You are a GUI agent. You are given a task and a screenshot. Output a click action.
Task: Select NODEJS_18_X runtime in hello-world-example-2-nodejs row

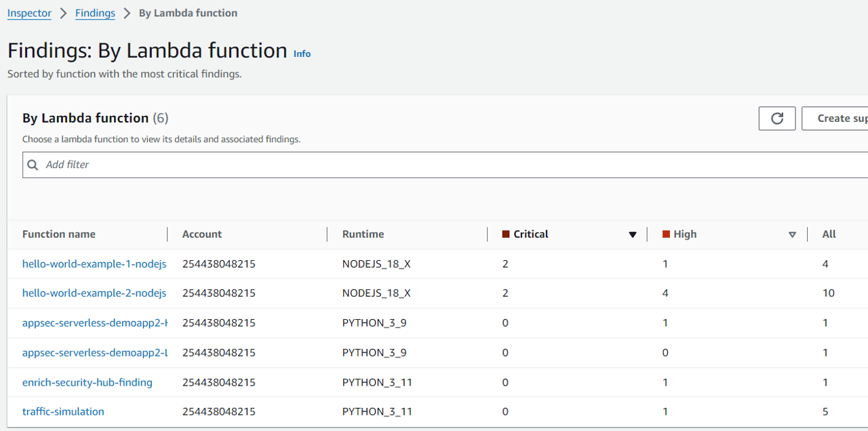(x=376, y=293)
